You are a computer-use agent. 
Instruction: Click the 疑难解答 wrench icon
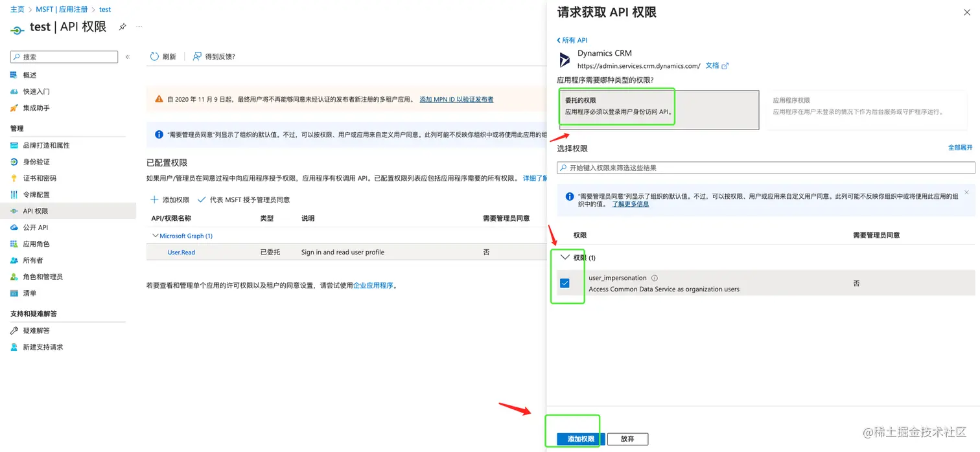coord(14,331)
